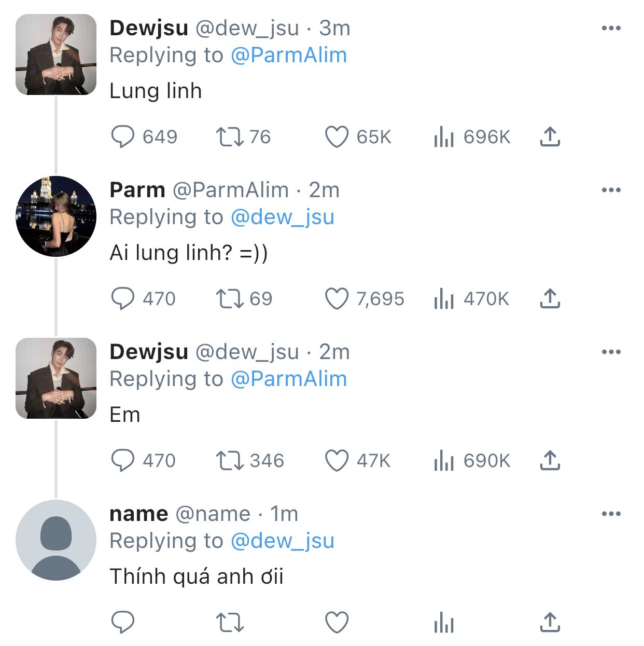Screen dimensions: 644x646
Task: Open @ParmAlim mention link in first tweet
Action: (x=288, y=56)
